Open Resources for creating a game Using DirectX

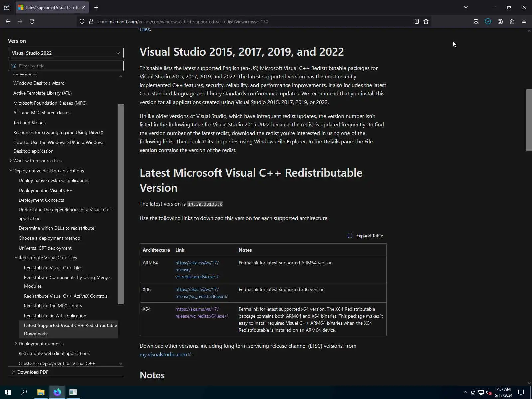coord(58,132)
